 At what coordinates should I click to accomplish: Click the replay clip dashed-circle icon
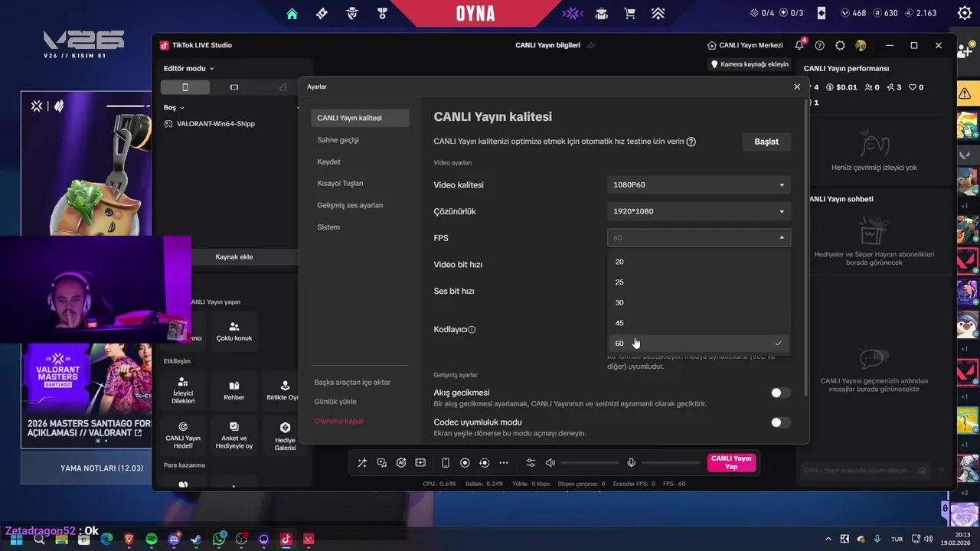coord(484,463)
